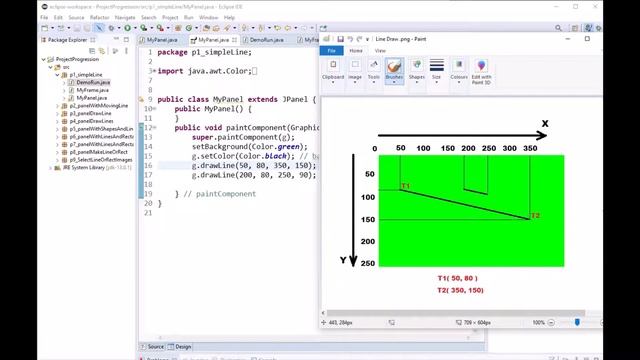Expand the p2_panelWithMovingLine package
Image resolution: width=640 pixels, height=360 pixels.
click(58, 106)
